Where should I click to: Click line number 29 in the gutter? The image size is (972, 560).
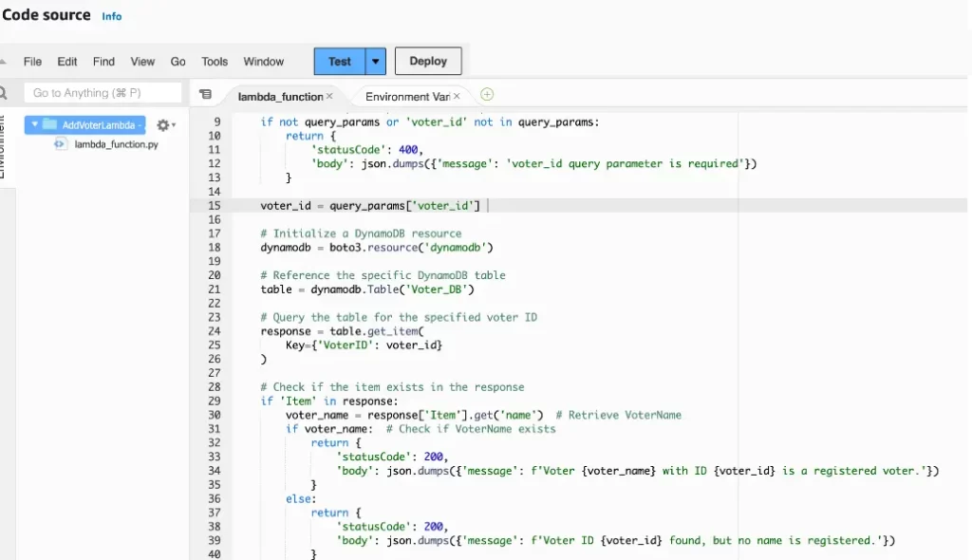coord(215,401)
